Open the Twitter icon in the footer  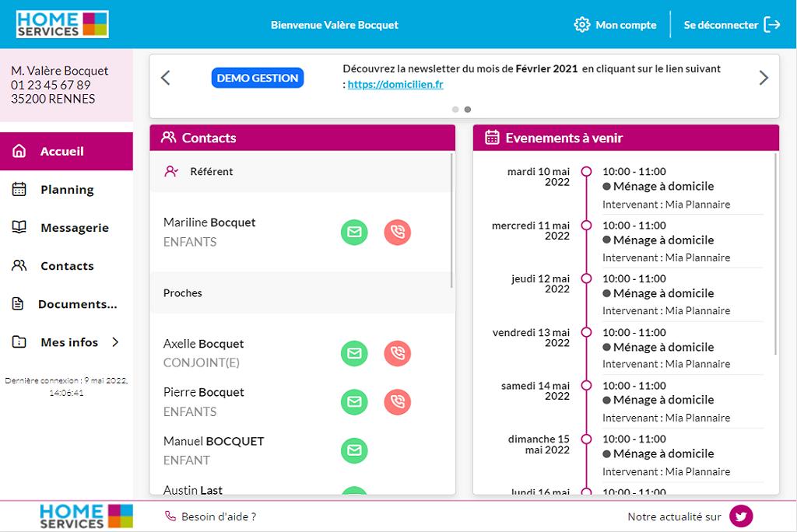[x=741, y=516]
